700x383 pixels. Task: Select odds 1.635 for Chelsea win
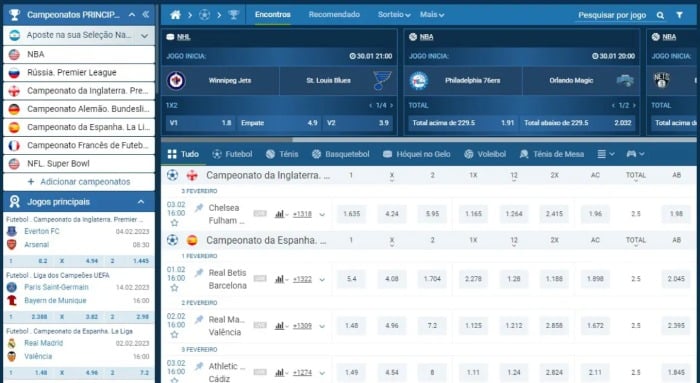[x=352, y=214]
